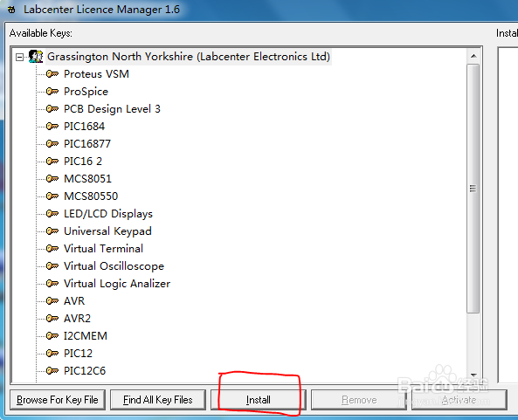
Task: Select the Virtual Logic Analizer key
Action: coord(117,284)
